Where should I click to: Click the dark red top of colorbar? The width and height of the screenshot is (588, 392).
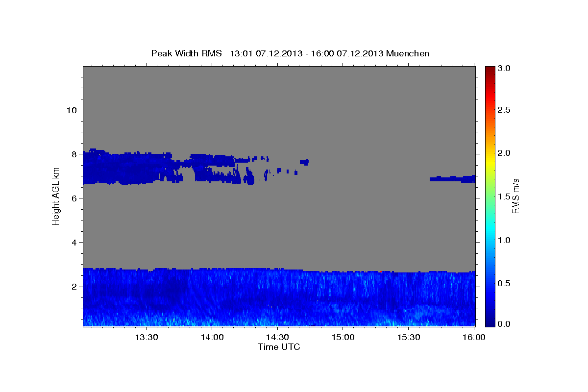point(490,70)
